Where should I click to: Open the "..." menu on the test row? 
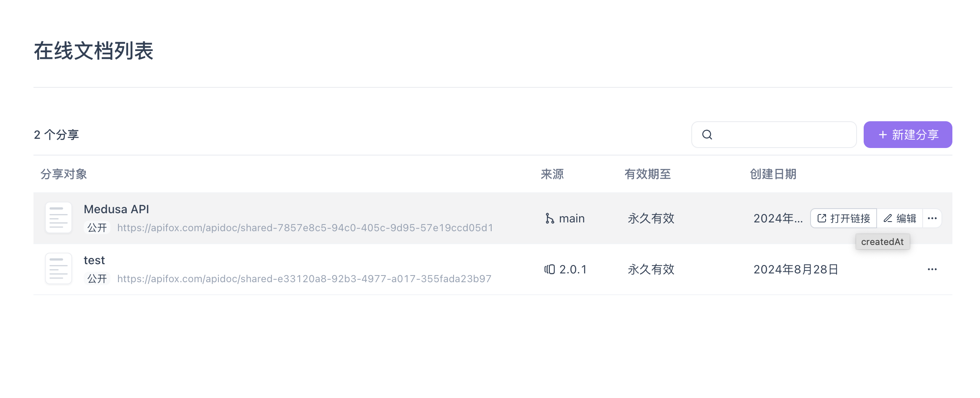(x=932, y=269)
